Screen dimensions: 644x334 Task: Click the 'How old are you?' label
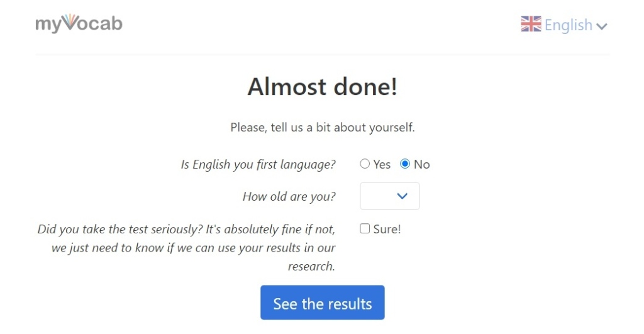(x=289, y=197)
